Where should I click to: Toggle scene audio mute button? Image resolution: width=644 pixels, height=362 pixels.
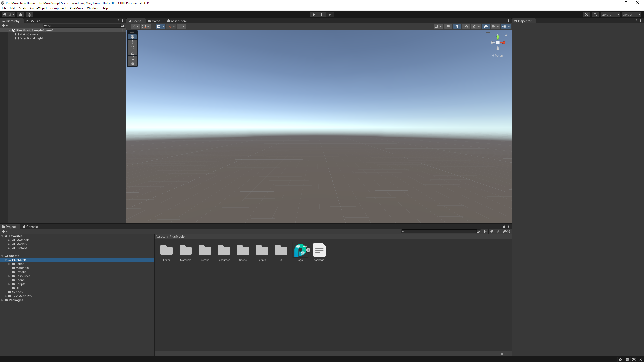(x=466, y=26)
